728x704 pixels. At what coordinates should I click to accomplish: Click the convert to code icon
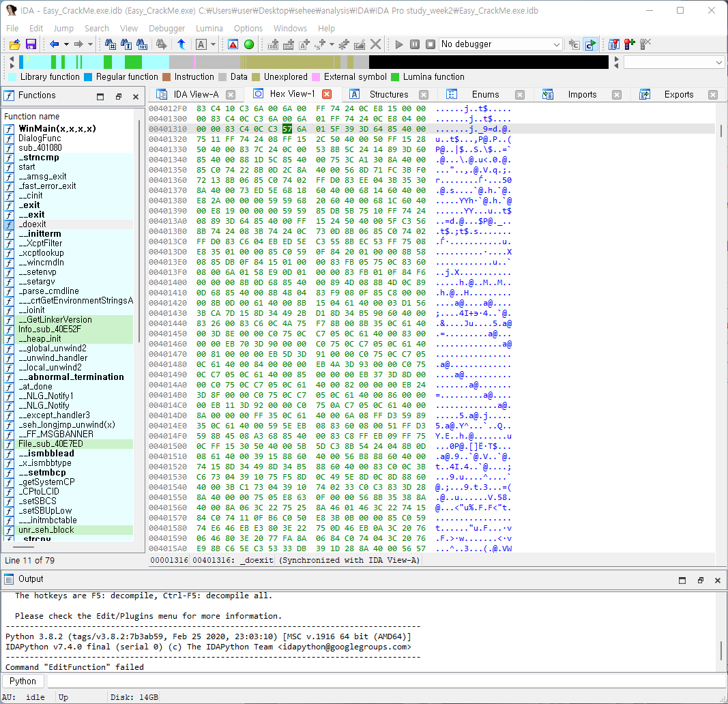273,44
